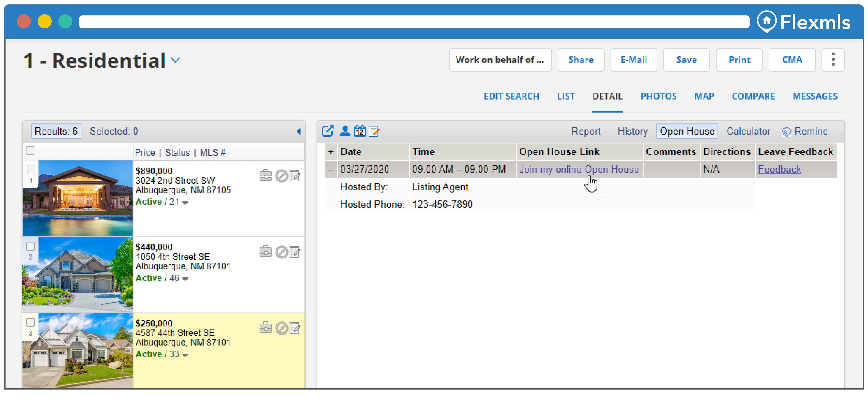Open the MAP tab

pyautogui.click(x=704, y=96)
